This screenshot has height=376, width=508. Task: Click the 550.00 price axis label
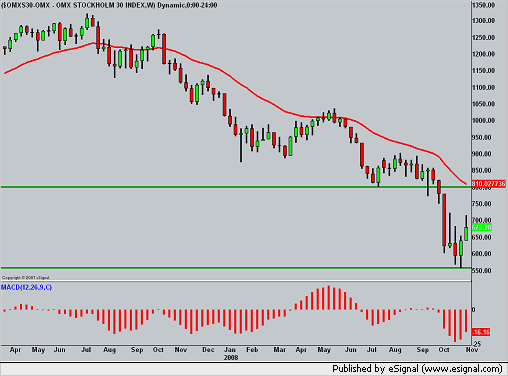(x=482, y=270)
